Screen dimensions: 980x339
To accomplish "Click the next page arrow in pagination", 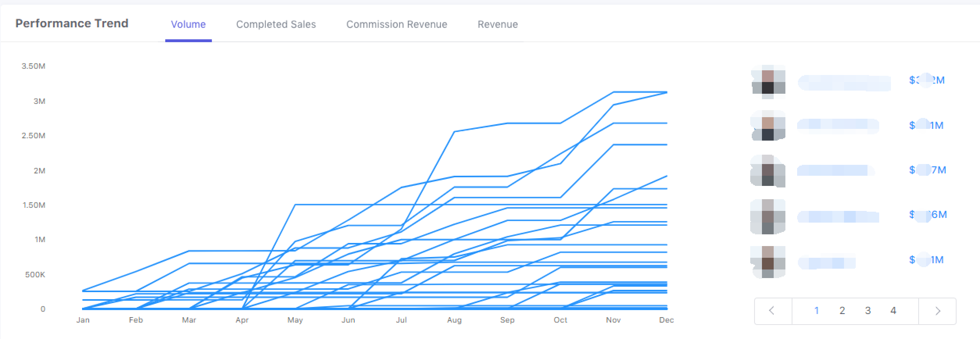I will point(937,311).
